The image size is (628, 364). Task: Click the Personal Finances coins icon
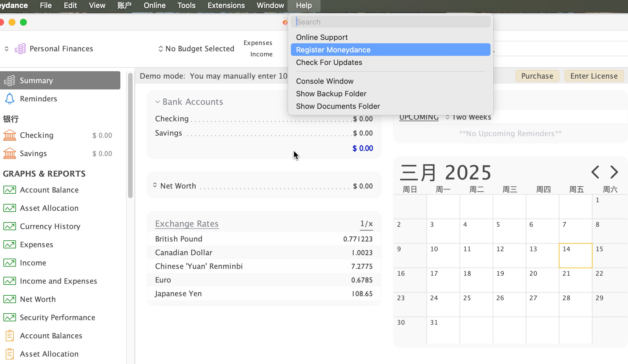click(x=20, y=49)
